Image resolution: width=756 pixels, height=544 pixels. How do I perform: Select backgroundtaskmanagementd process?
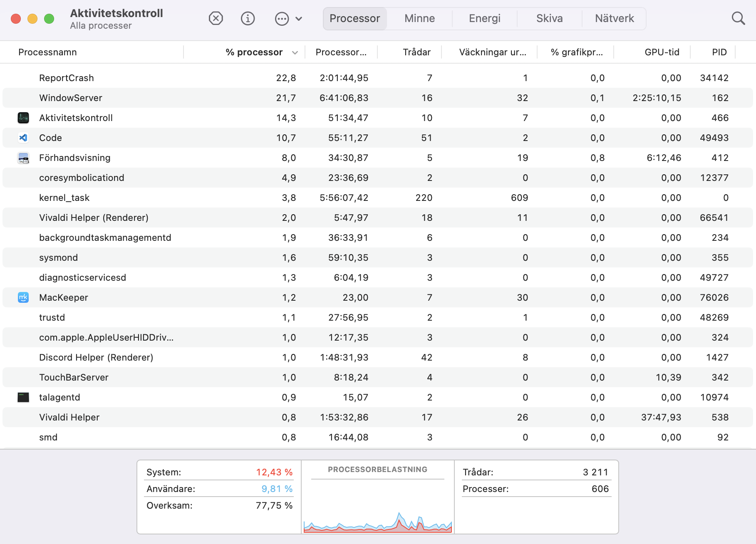tap(378, 237)
